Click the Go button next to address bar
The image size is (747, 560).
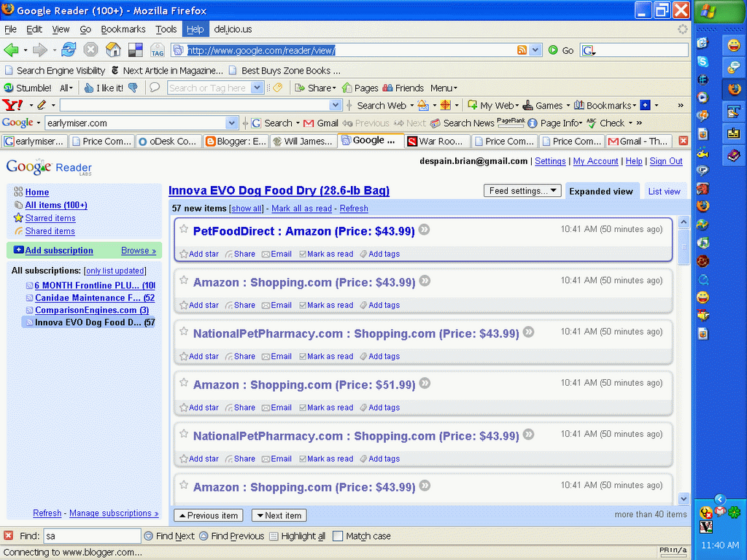(561, 50)
